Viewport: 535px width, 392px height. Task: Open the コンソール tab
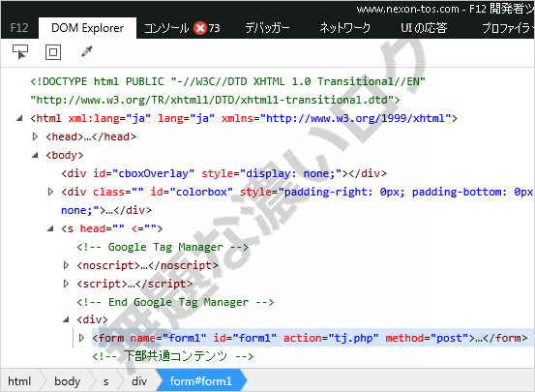coord(166,28)
